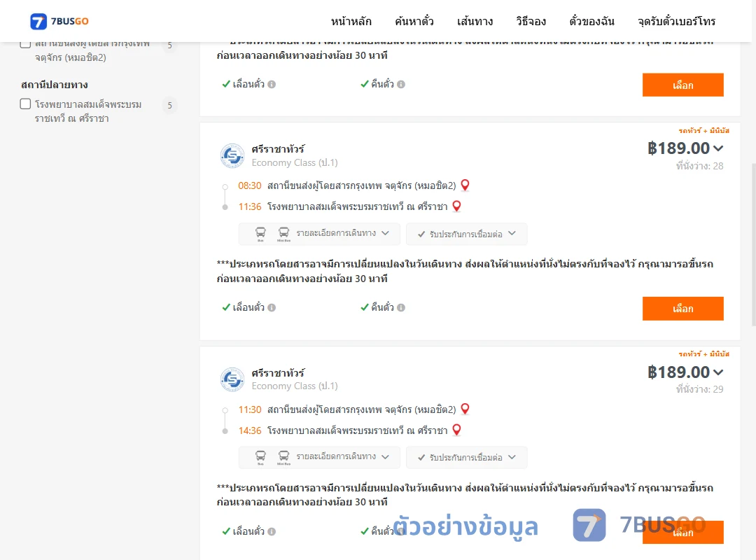
Task: Click map pin beside 08:30 departure station
Action: [x=465, y=185]
